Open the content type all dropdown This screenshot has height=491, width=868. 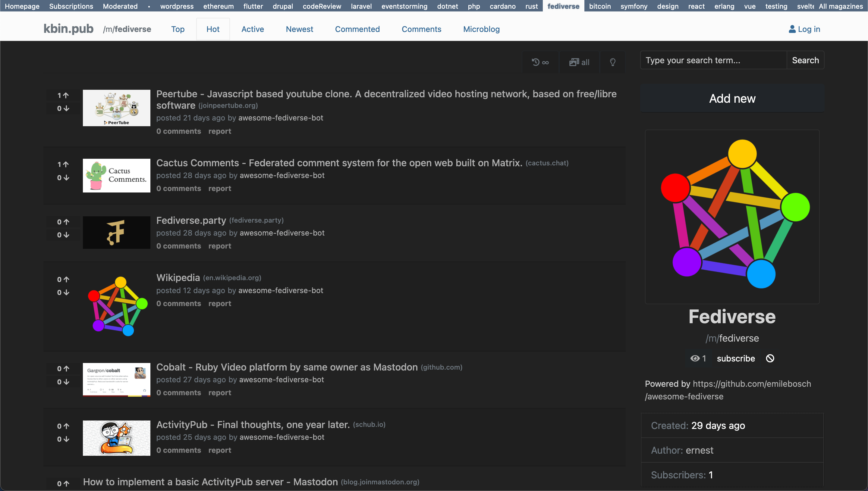579,62
